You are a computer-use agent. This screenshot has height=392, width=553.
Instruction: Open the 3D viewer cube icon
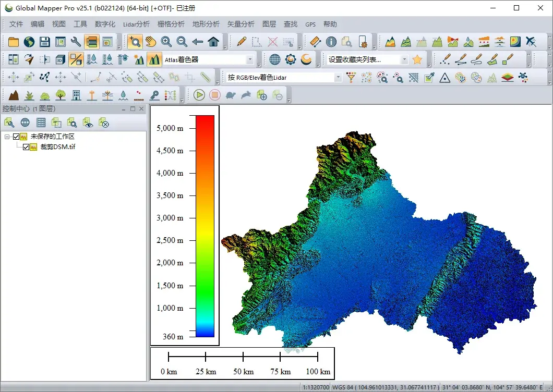pos(60,59)
